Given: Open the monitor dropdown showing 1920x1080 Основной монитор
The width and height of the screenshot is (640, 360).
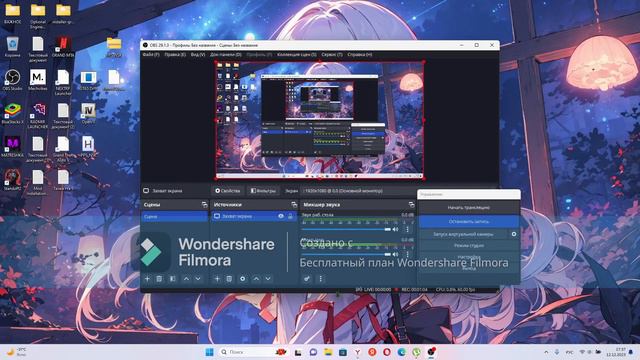Looking at the screenshot, I should pyautogui.click(x=359, y=191).
